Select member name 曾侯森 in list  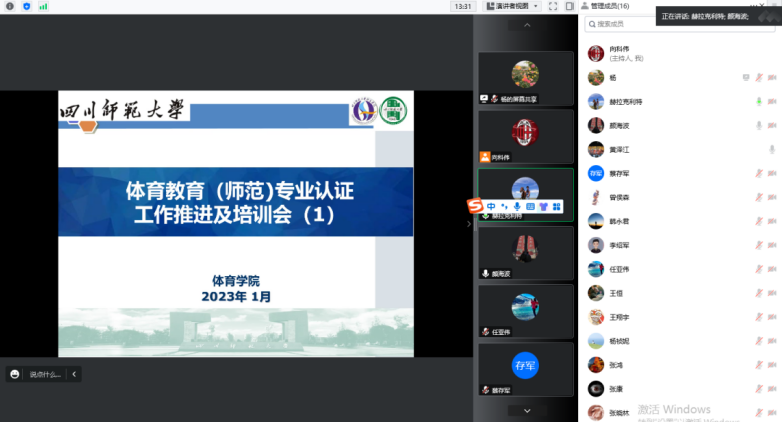click(619, 198)
